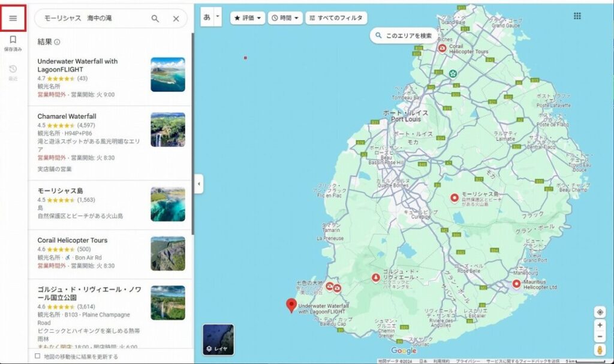Viewport: 614px width, 364px height.
Task: Click the ゴルジュ国立公園 result photo
Action: 168,303
